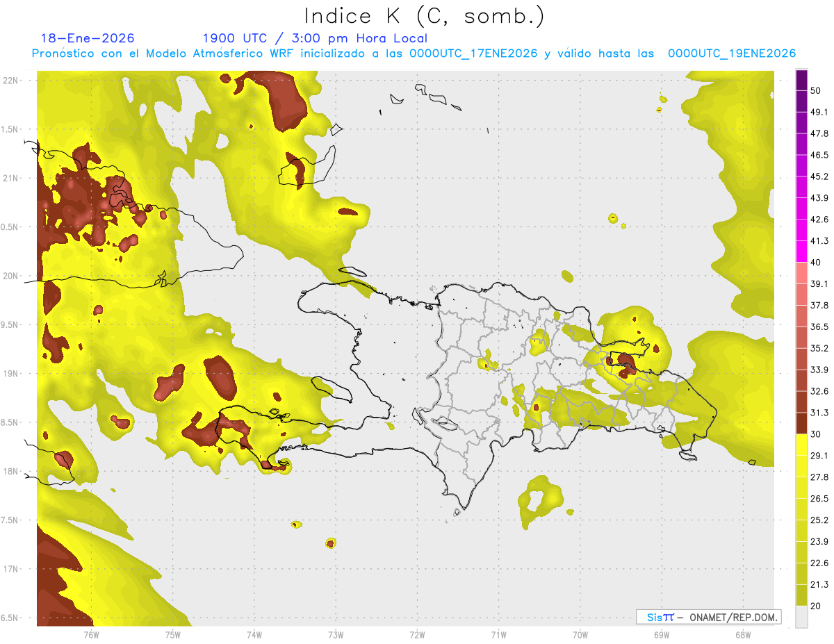This screenshot has height=644, width=834.
Task: Click the '37.8' colorbar label
Action: (x=819, y=305)
